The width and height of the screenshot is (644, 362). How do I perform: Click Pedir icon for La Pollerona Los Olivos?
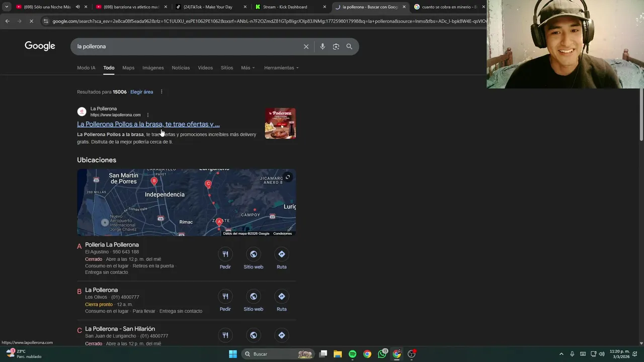225,296
